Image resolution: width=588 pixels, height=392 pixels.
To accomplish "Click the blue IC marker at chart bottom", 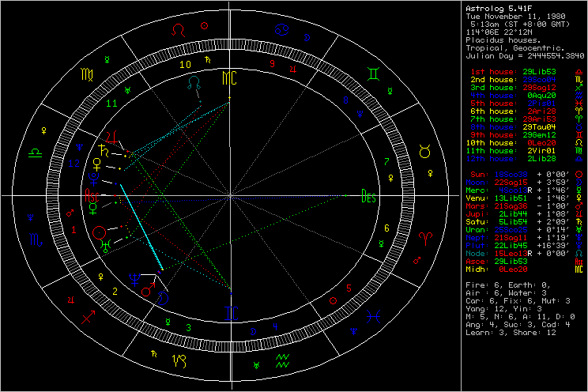I will click(229, 314).
